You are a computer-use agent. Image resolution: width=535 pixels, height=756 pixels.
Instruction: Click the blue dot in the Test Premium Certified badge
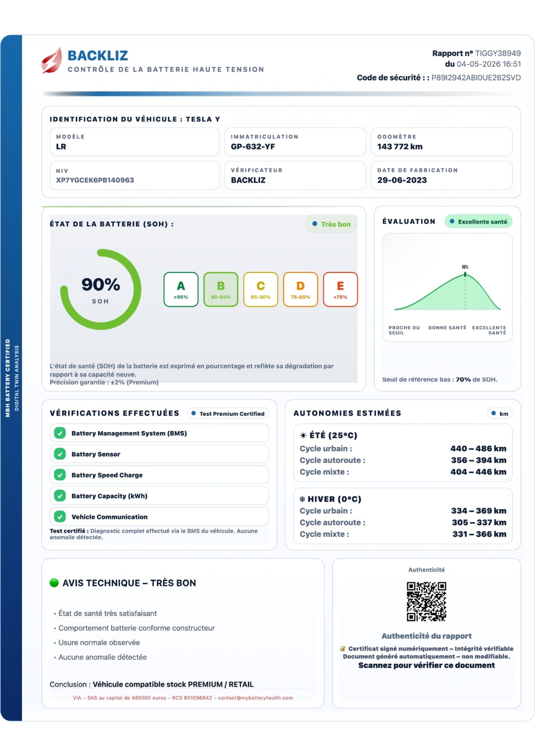(194, 413)
